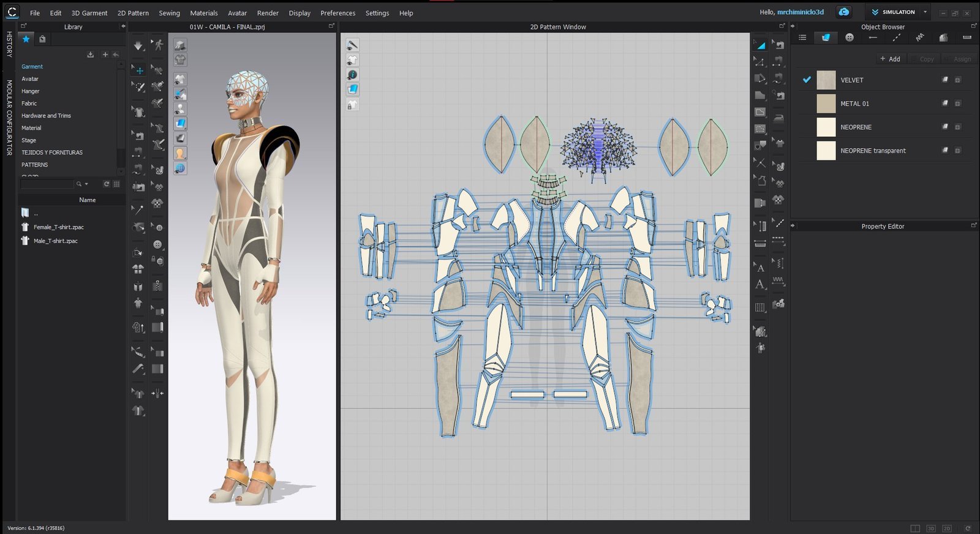Open the HISTORY side tab
This screenshot has height=534, width=980.
(9, 44)
